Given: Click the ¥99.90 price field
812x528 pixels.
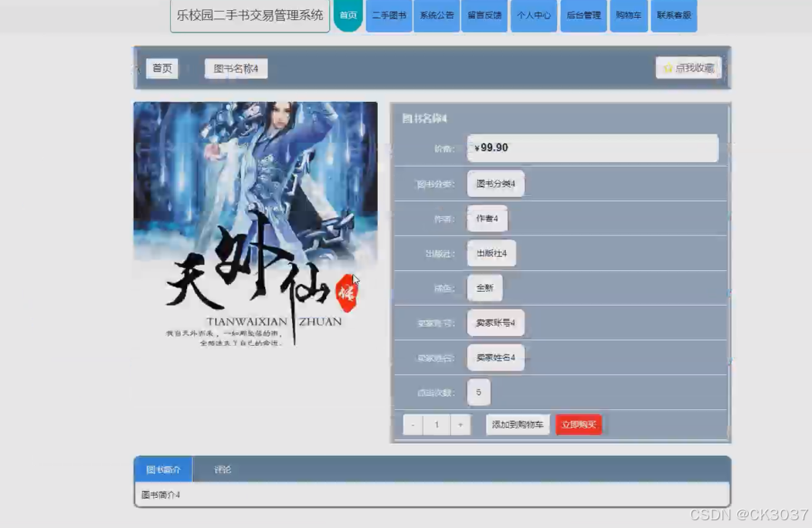Looking at the screenshot, I should click(x=593, y=148).
